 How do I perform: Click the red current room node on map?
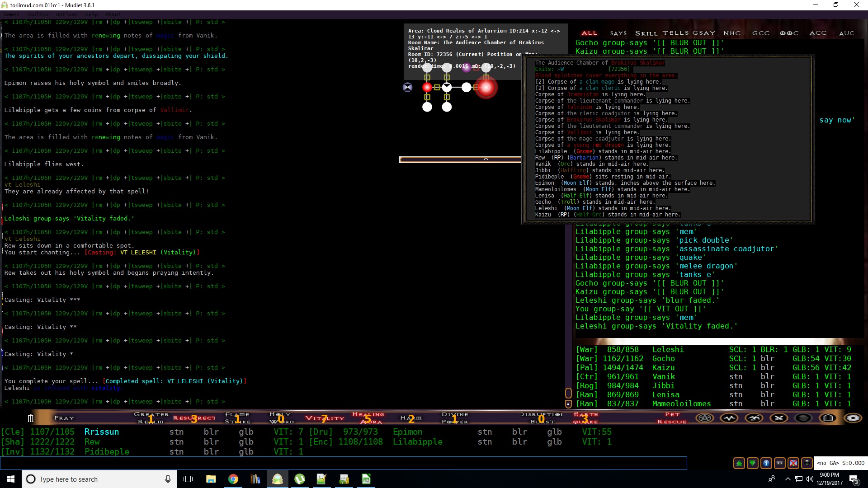(486, 88)
